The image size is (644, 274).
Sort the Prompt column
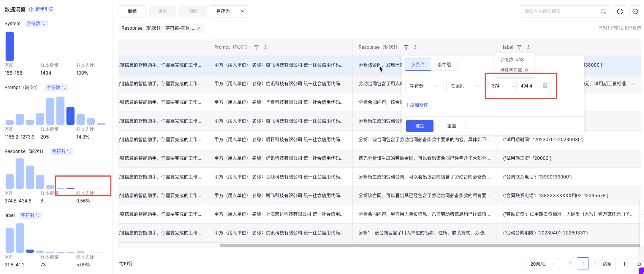pos(266,47)
